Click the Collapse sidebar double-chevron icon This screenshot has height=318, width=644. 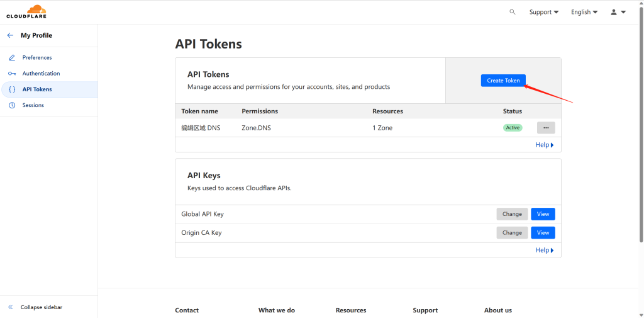click(10, 307)
